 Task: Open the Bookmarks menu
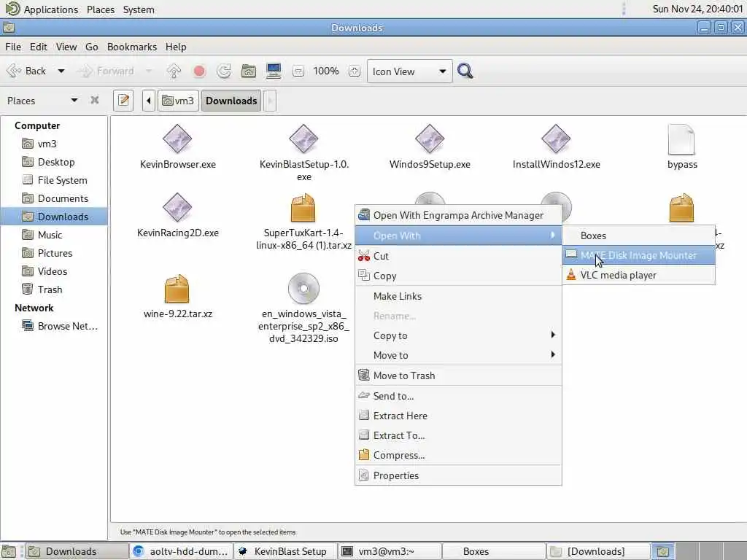[132, 47]
